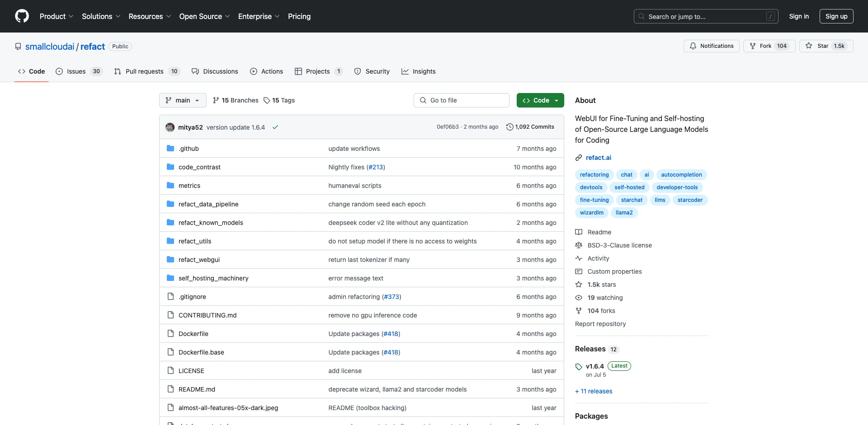Click the refact_webgui folder icon
Screen dimensions: 868x425
(170, 260)
